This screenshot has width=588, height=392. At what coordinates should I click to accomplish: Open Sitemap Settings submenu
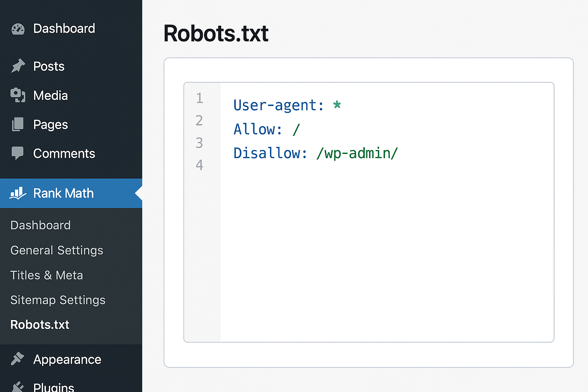click(x=58, y=300)
